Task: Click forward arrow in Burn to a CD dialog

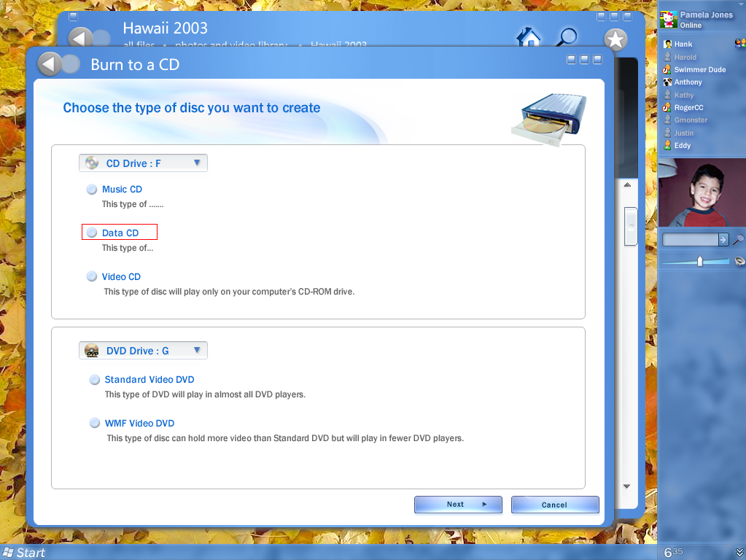Action: 71,64
